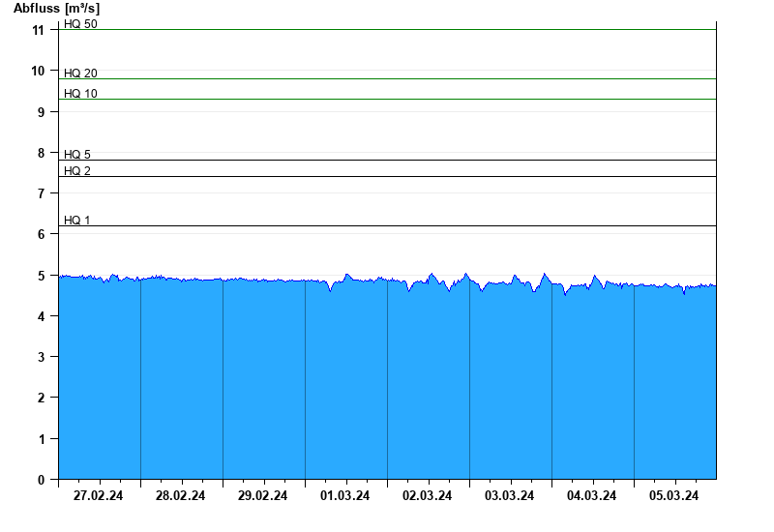Click the y-axis value 11
The image size is (774, 532).
pyautogui.click(x=38, y=31)
